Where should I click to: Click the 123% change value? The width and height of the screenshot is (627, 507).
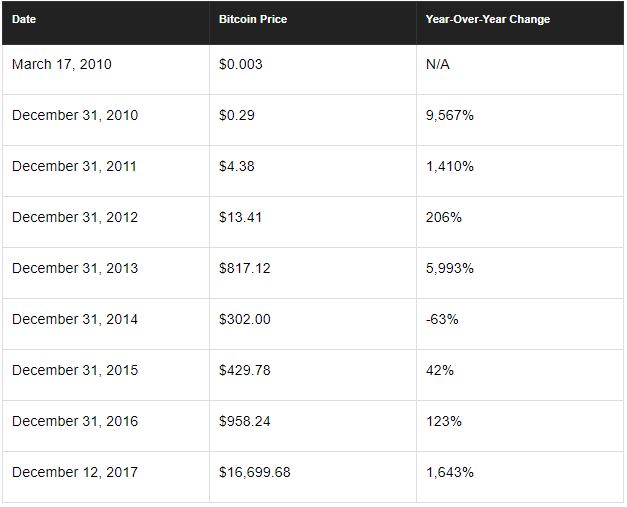[x=443, y=421]
